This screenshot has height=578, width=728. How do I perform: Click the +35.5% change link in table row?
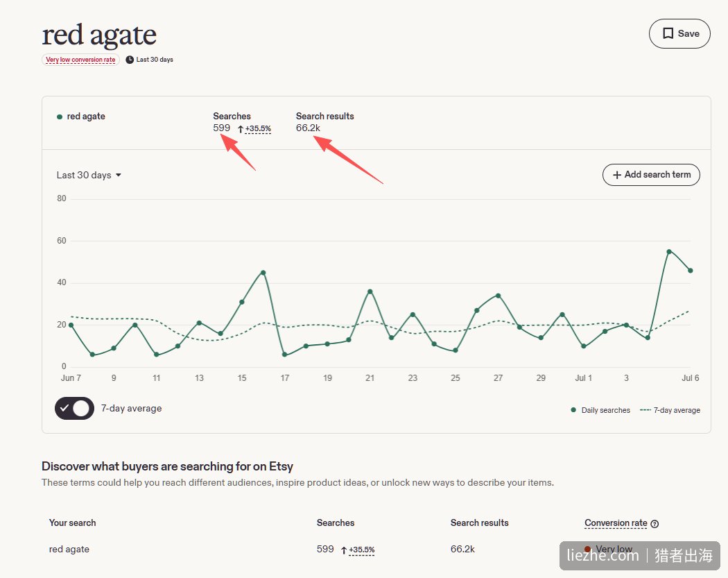(362, 550)
